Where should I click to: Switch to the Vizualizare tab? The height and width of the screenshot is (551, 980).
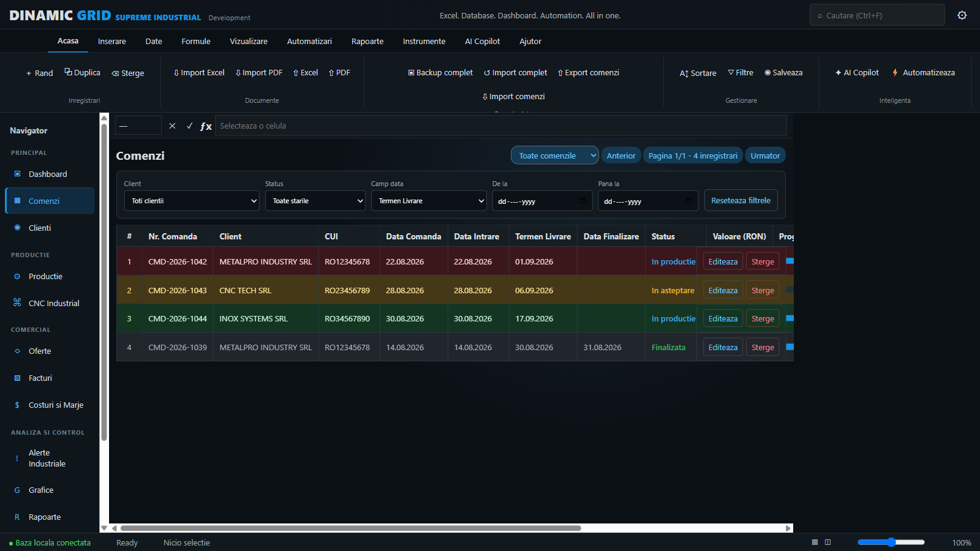point(249,42)
